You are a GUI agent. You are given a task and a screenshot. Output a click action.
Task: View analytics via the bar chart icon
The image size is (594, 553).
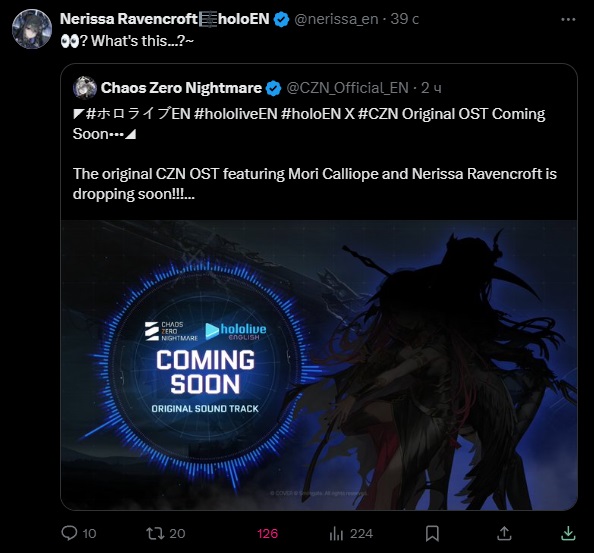coord(336,534)
